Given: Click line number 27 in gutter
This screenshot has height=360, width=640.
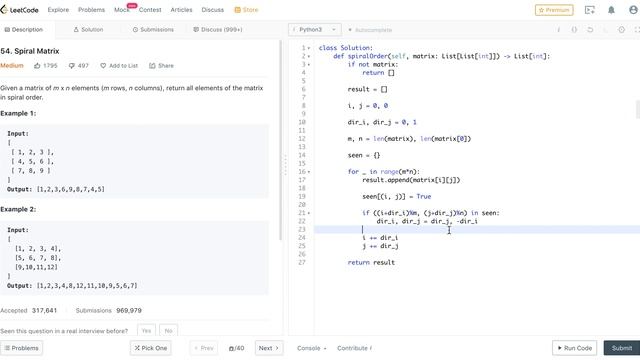Looking at the screenshot, I should (x=302, y=262).
